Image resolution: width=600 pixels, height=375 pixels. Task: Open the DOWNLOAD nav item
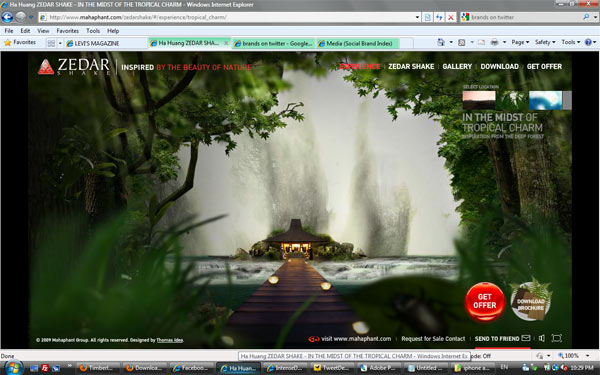point(499,67)
